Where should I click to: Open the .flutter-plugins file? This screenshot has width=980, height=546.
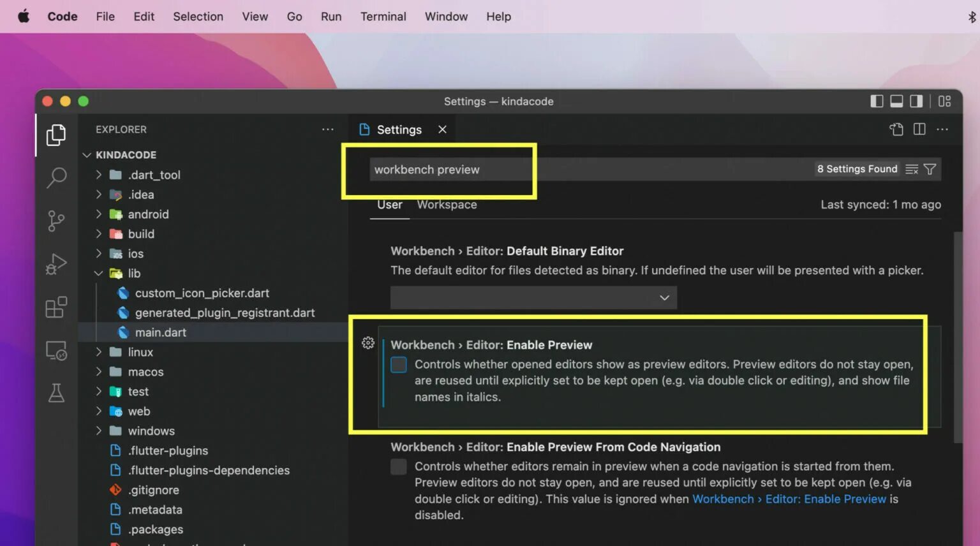click(168, 451)
